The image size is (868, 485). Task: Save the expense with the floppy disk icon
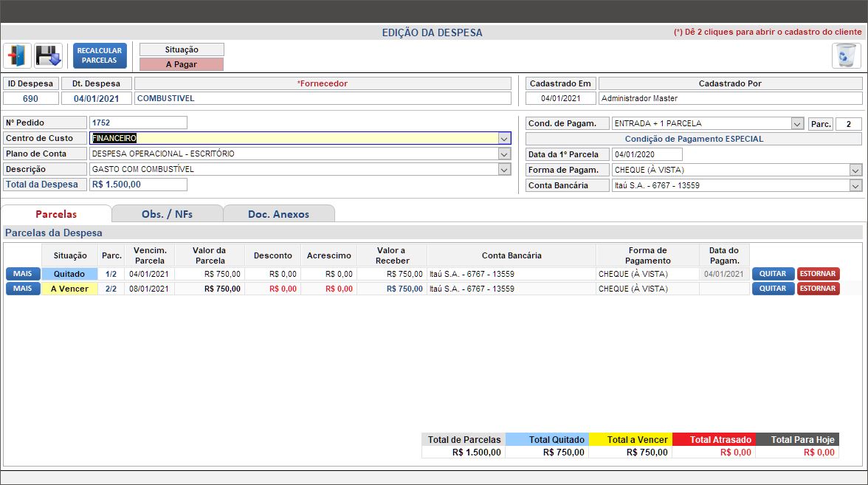[x=48, y=55]
